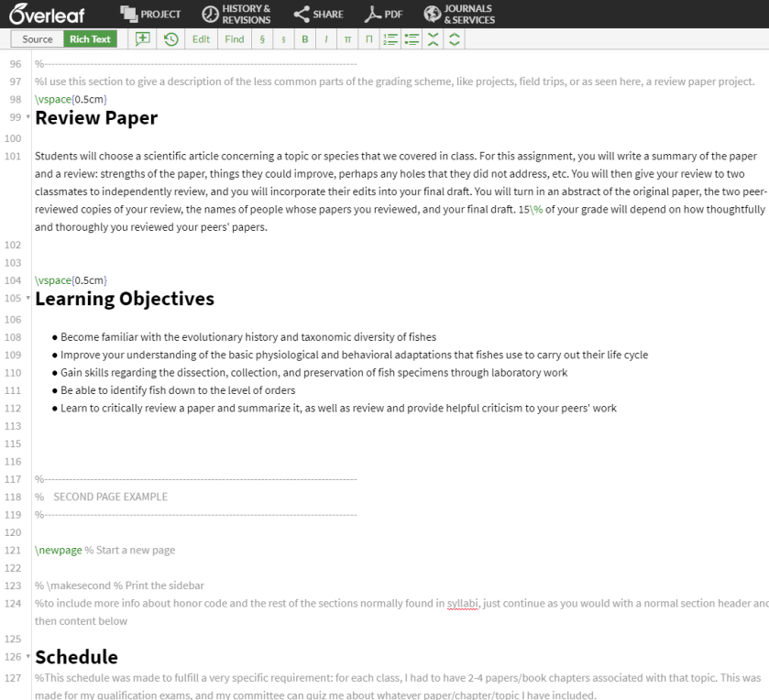Switch to Source editor mode

tap(38, 39)
